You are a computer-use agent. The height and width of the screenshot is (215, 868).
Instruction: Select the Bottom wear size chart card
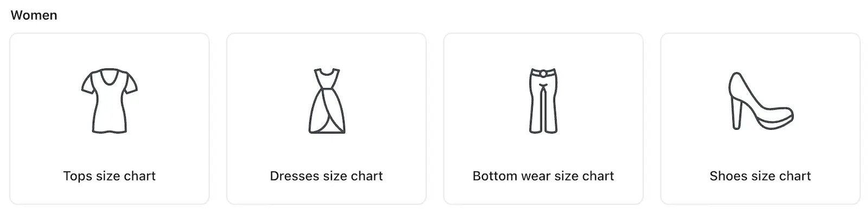click(543, 118)
